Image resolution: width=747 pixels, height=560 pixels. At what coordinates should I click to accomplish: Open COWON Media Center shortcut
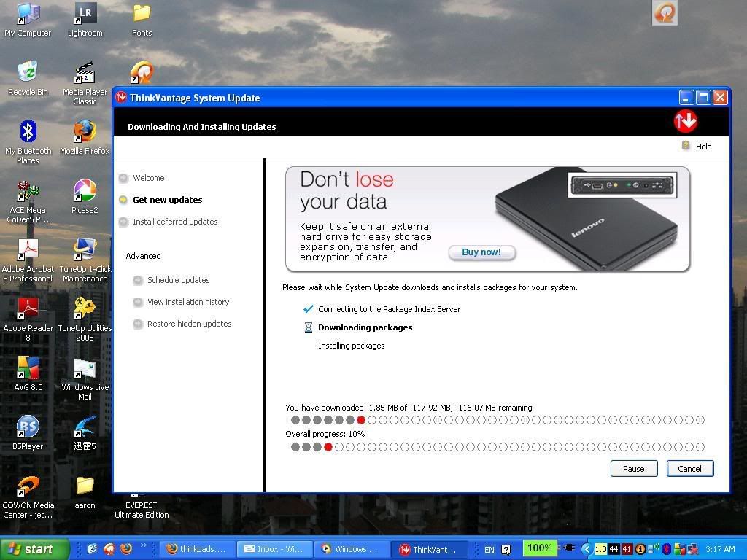(x=28, y=497)
